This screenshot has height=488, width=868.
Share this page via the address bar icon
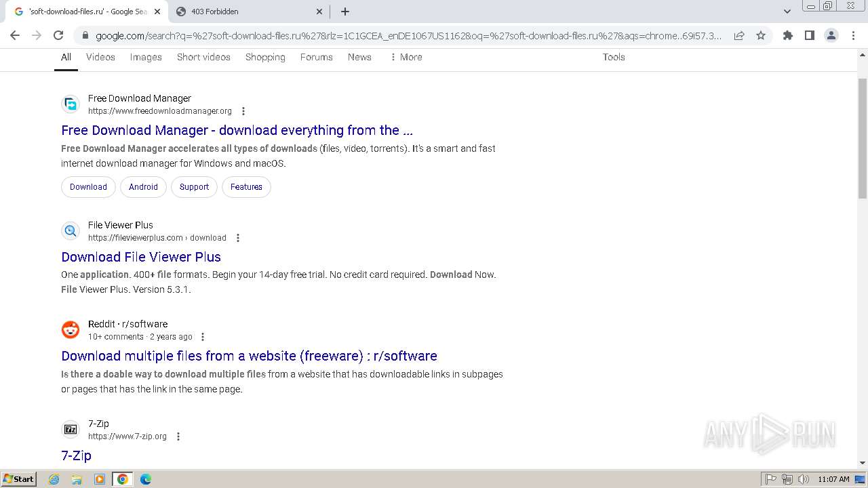(x=739, y=36)
